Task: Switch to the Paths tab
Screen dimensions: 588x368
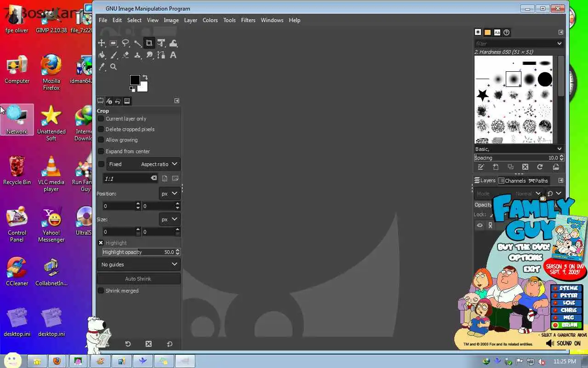Action: coord(538,181)
